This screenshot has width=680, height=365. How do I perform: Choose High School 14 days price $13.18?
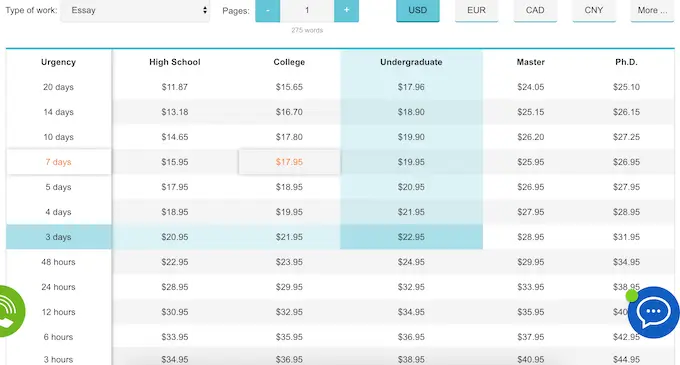(175, 112)
